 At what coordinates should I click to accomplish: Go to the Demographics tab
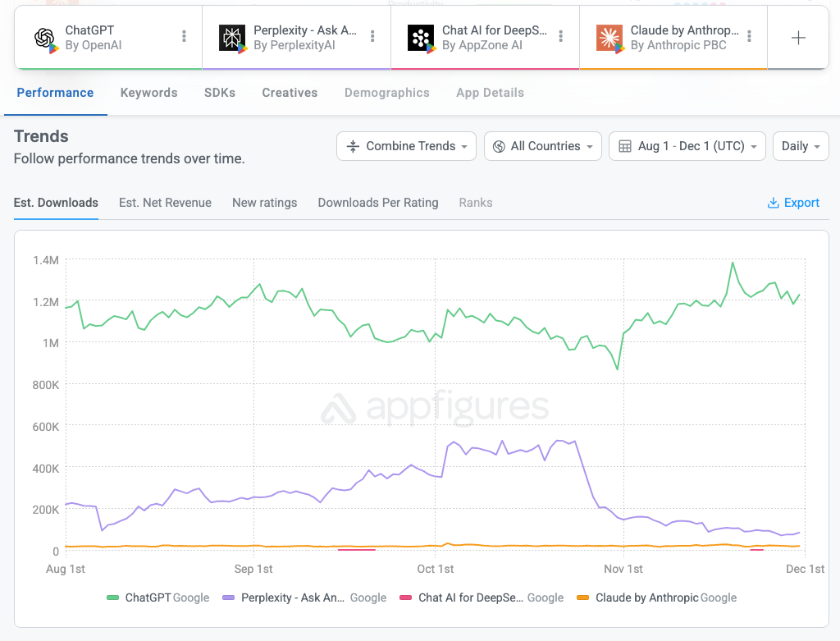pos(387,93)
